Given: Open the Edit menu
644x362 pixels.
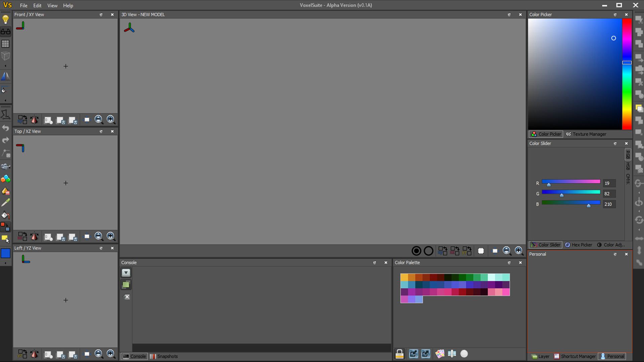Looking at the screenshot, I should point(37,5).
